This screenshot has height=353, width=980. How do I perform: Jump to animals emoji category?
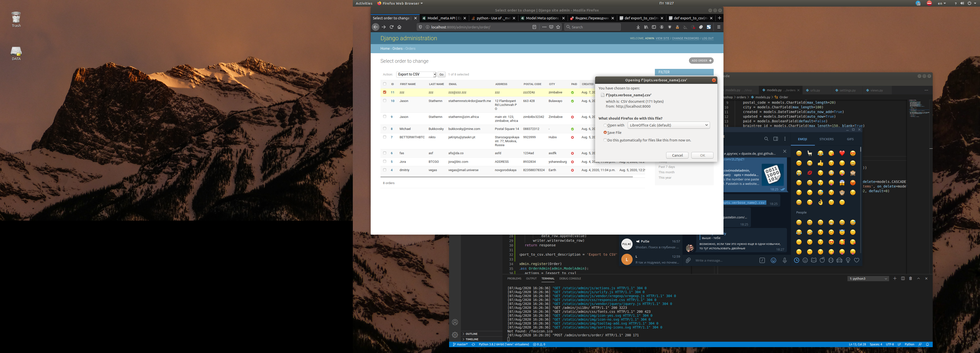point(814,261)
